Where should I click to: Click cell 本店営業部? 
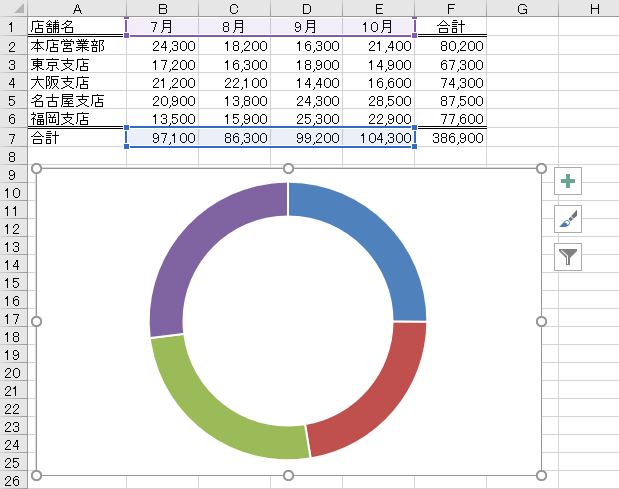click(77, 46)
